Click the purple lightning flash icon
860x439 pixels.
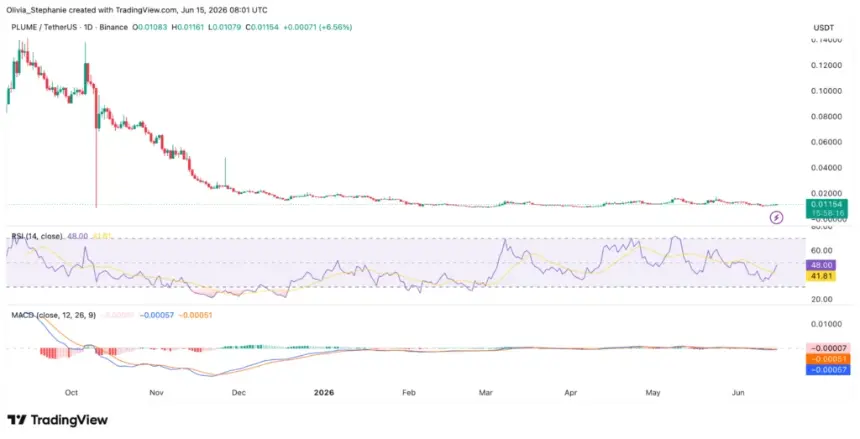pos(776,218)
